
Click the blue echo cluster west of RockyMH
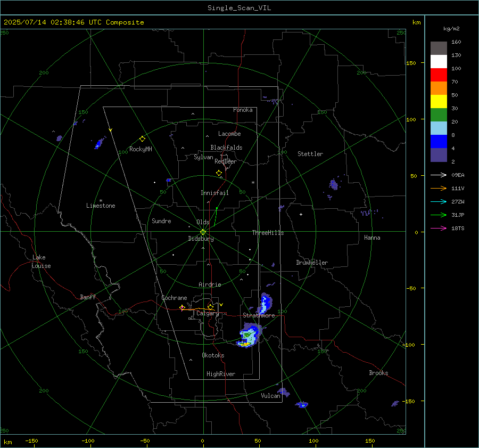tap(100, 143)
